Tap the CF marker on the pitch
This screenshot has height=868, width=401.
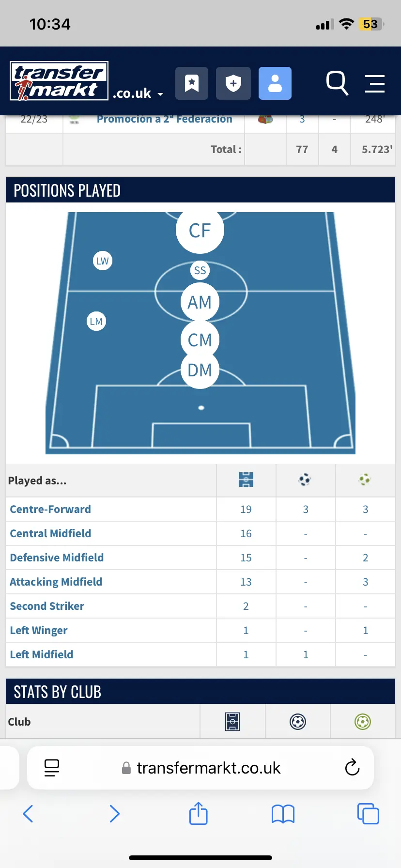click(x=200, y=231)
